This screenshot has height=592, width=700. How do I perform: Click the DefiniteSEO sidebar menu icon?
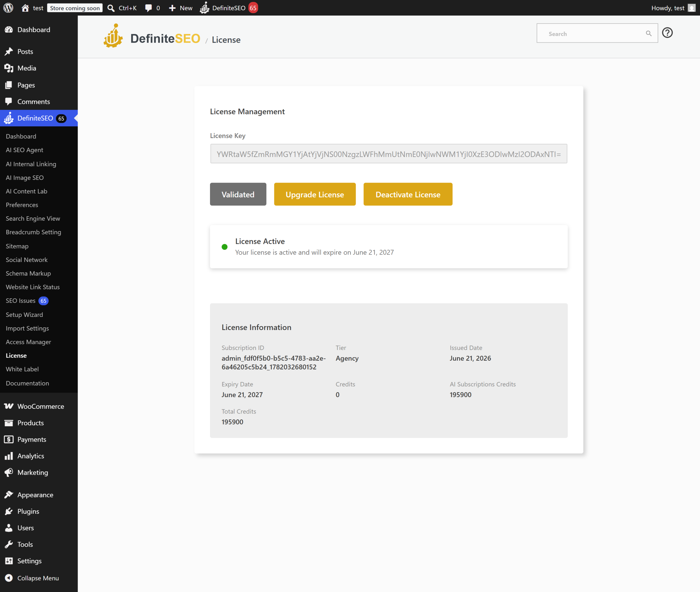(9, 118)
